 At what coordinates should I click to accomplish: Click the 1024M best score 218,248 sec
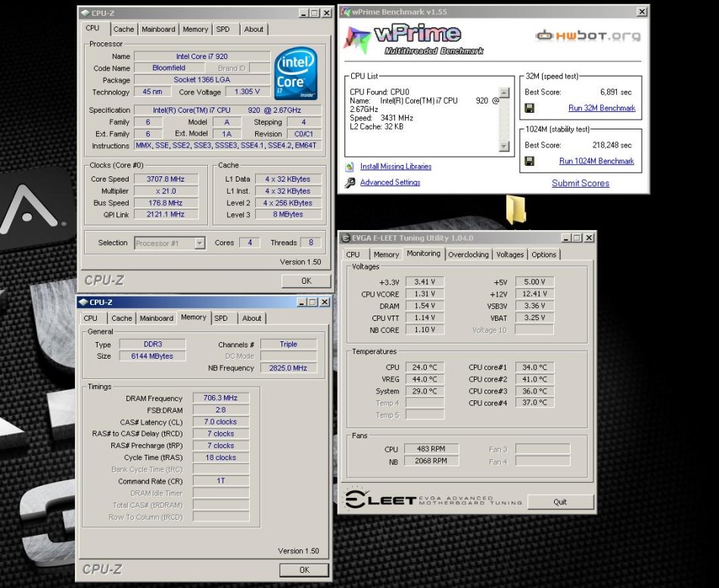coord(612,145)
